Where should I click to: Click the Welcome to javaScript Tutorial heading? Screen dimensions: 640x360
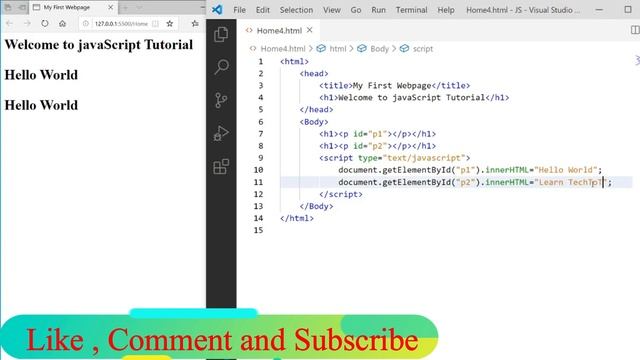(x=98, y=44)
